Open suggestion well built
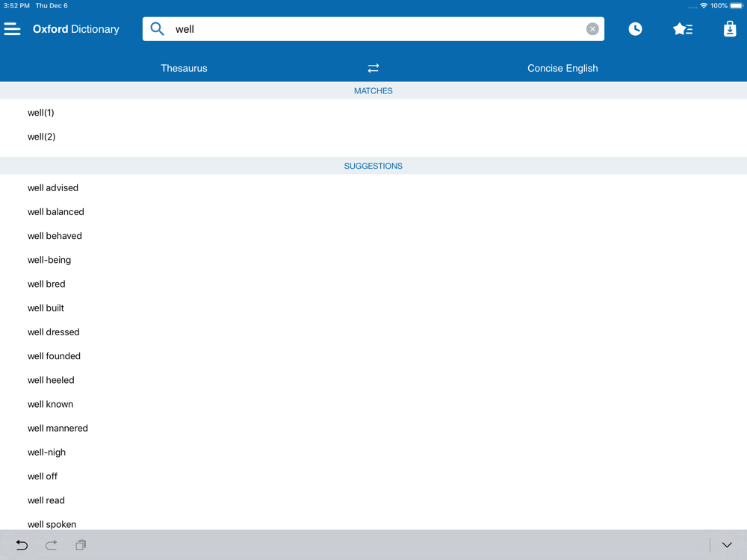This screenshot has width=747, height=560. 373,308
